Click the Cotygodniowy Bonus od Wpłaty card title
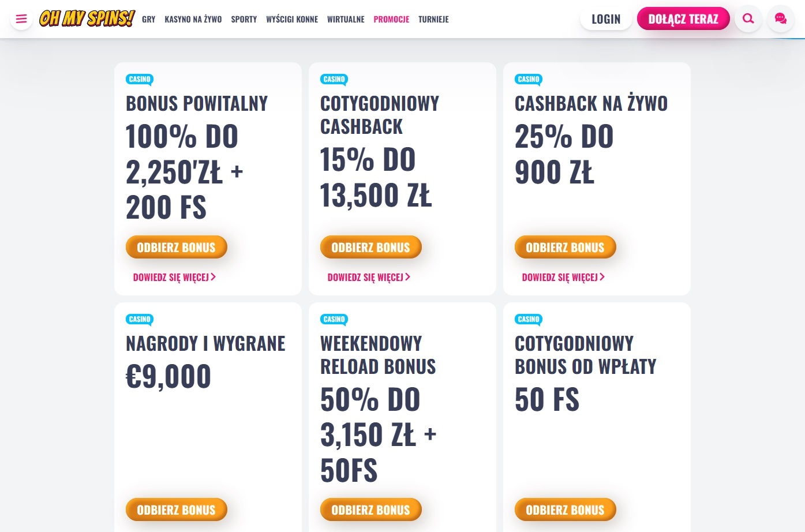 tap(585, 355)
